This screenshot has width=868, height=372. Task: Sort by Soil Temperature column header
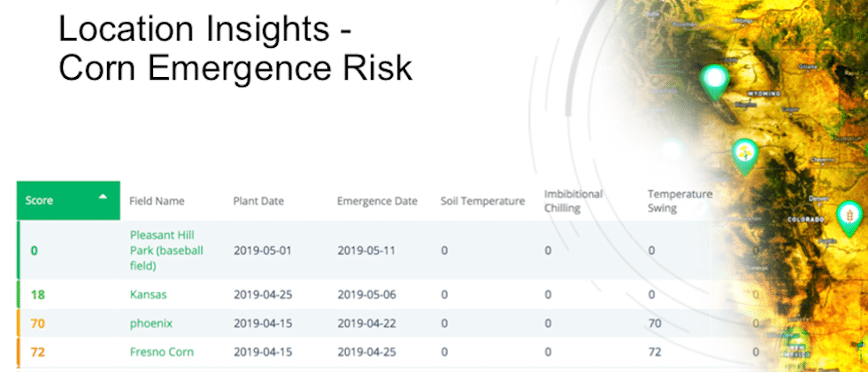click(x=483, y=201)
